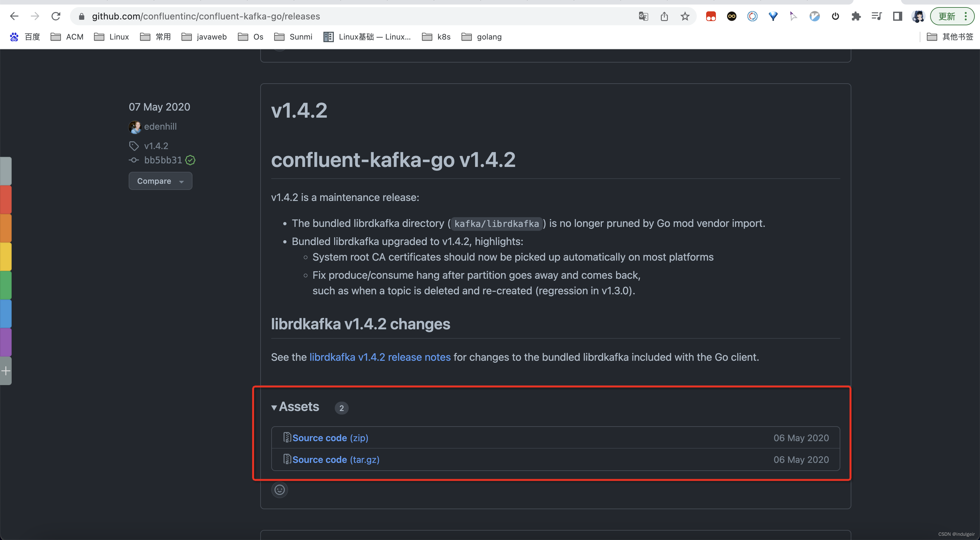The image size is (980, 540).
Task: Click the site lock icon in address bar
Action: 81,16
